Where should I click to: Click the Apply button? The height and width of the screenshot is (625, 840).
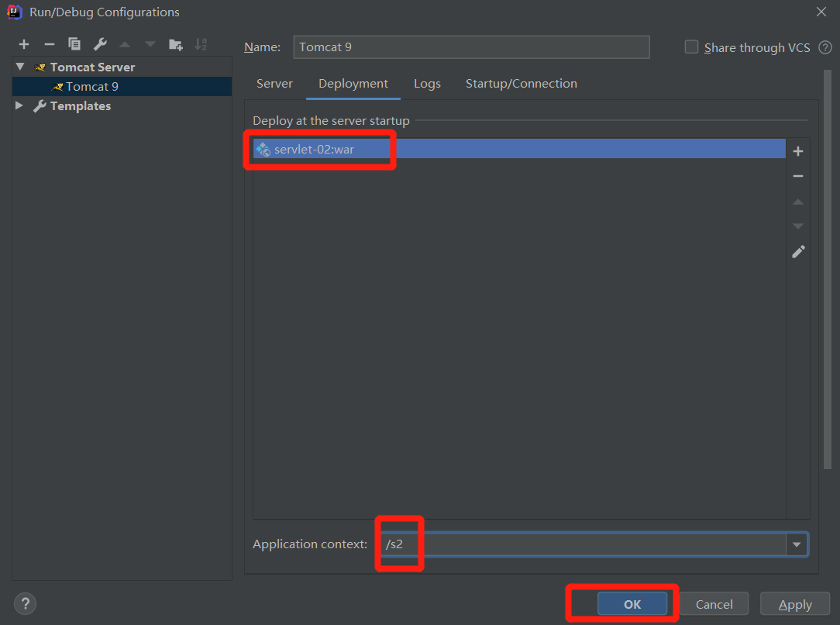pyautogui.click(x=795, y=604)
